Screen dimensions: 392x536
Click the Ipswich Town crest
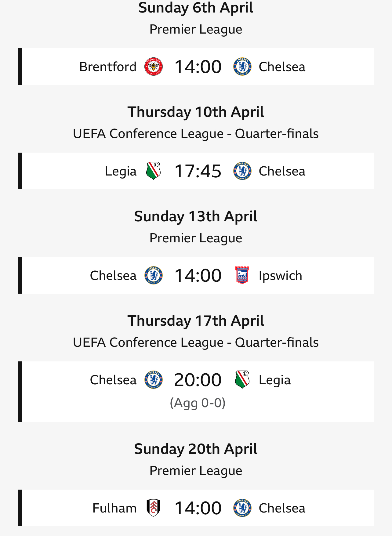[242, 275]
